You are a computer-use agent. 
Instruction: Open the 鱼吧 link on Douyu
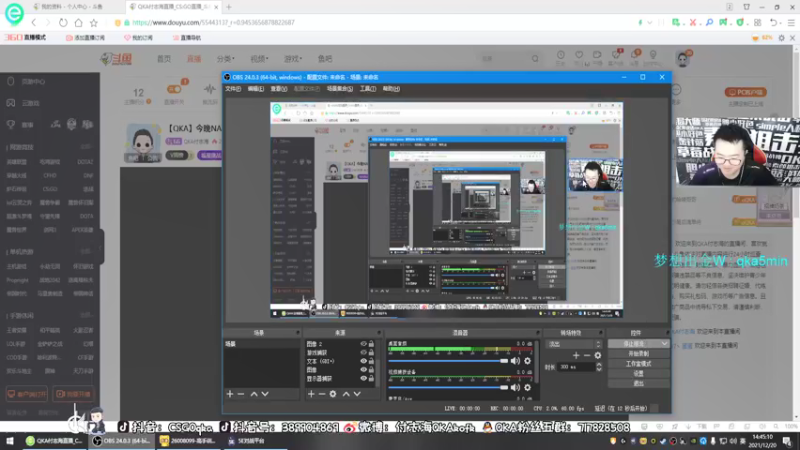(325, 59)
